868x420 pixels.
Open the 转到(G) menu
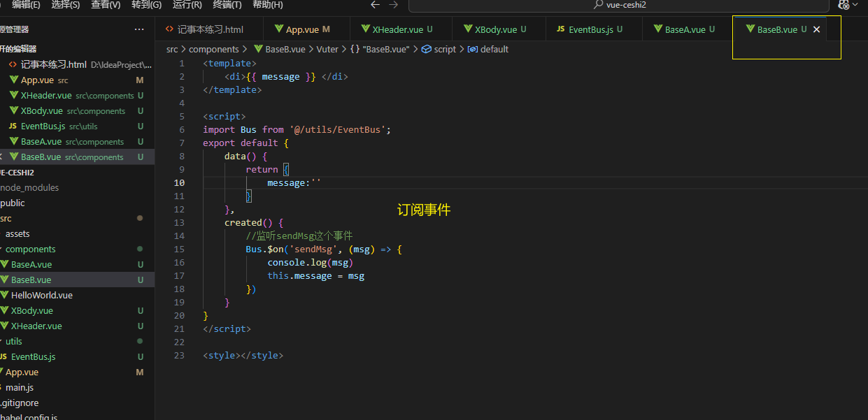[146, 5]
